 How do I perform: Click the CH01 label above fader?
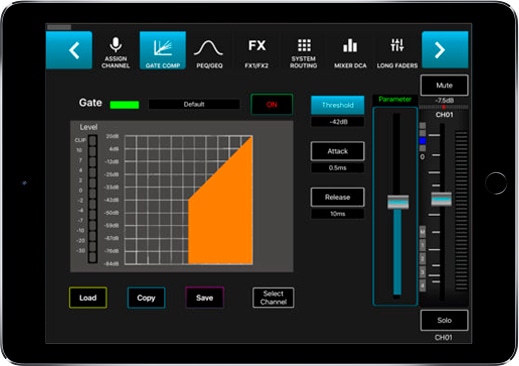(444, 115)
